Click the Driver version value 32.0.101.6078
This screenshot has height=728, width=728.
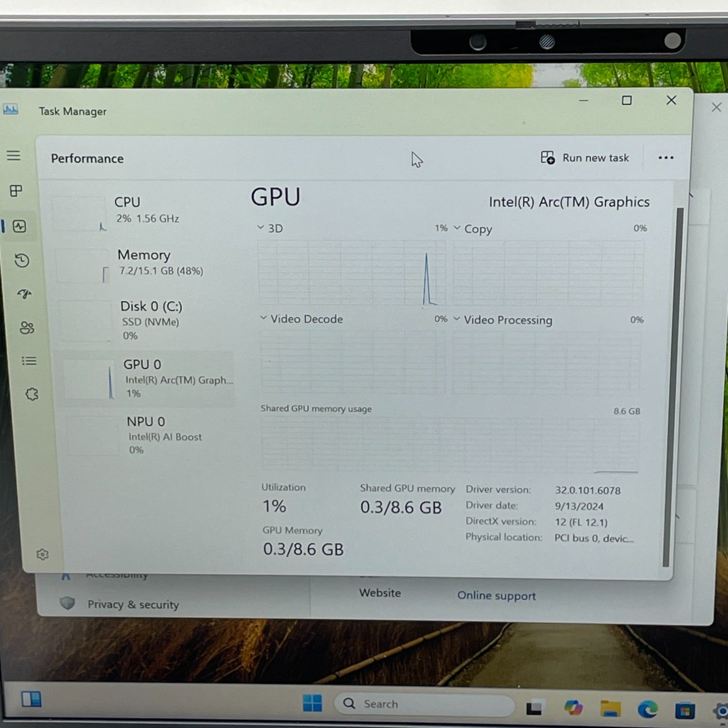pyautogui.click(x=588, y=490)
